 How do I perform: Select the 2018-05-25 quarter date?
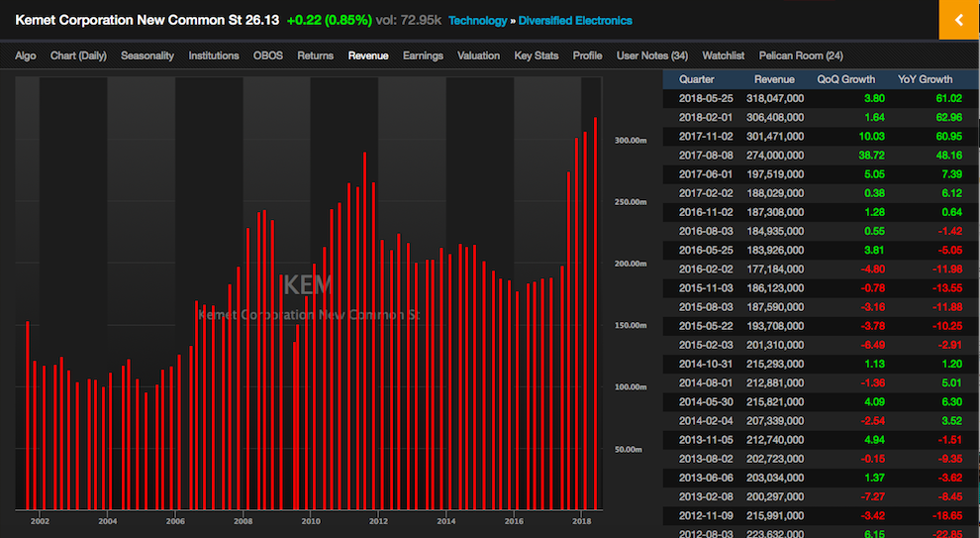tap(706, 98)
